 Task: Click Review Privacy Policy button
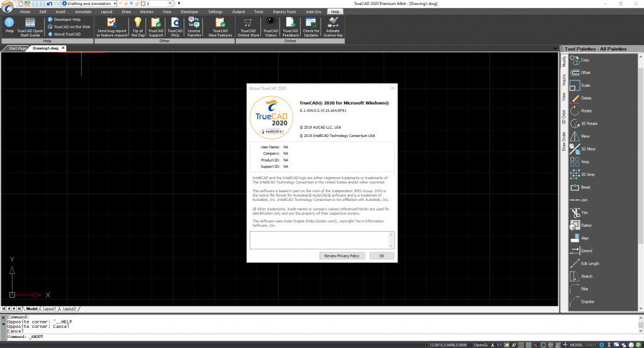pyautogui.click(x=341, y=256)
